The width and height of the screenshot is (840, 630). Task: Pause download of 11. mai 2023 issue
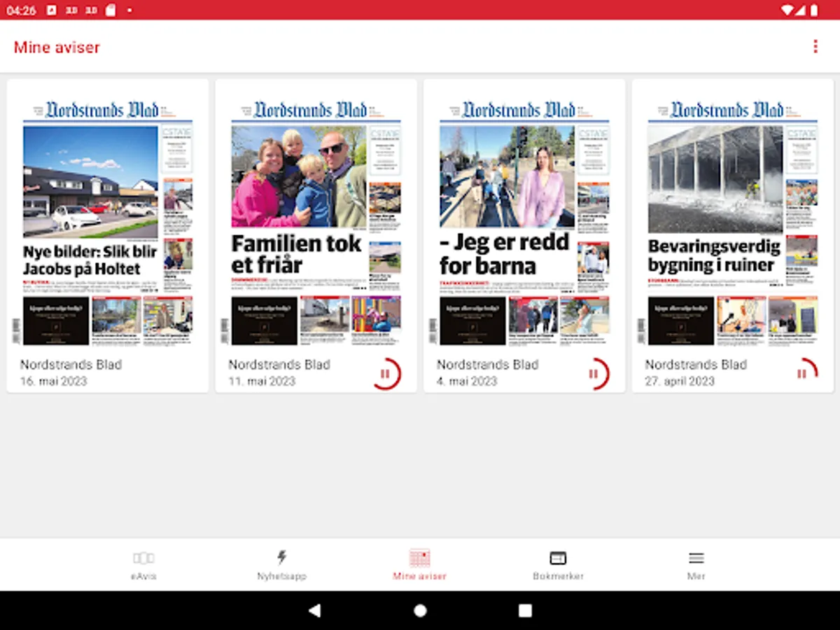click(x=385, y=374)
